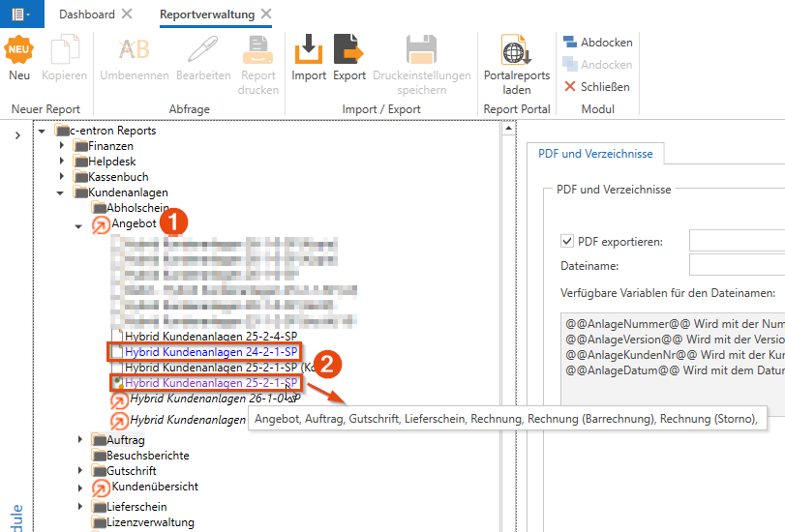Screen dimensions: 785x532
Task: Click the Portalreports laden globe icon
Action: tap(517, 49)
